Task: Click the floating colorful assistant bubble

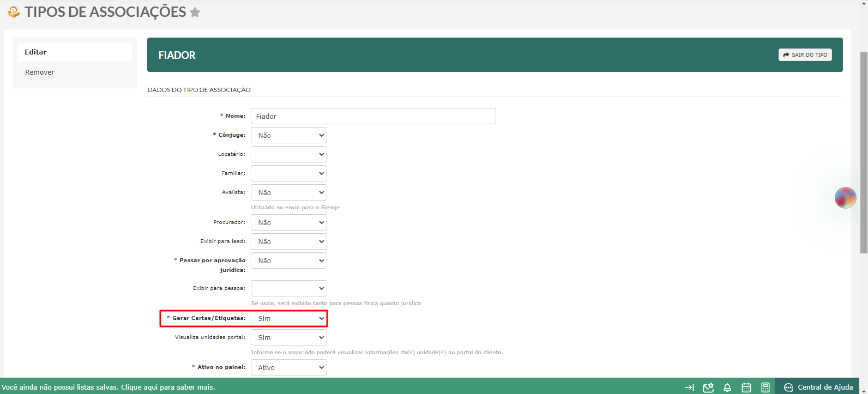Action: click(x=845, y=197)
